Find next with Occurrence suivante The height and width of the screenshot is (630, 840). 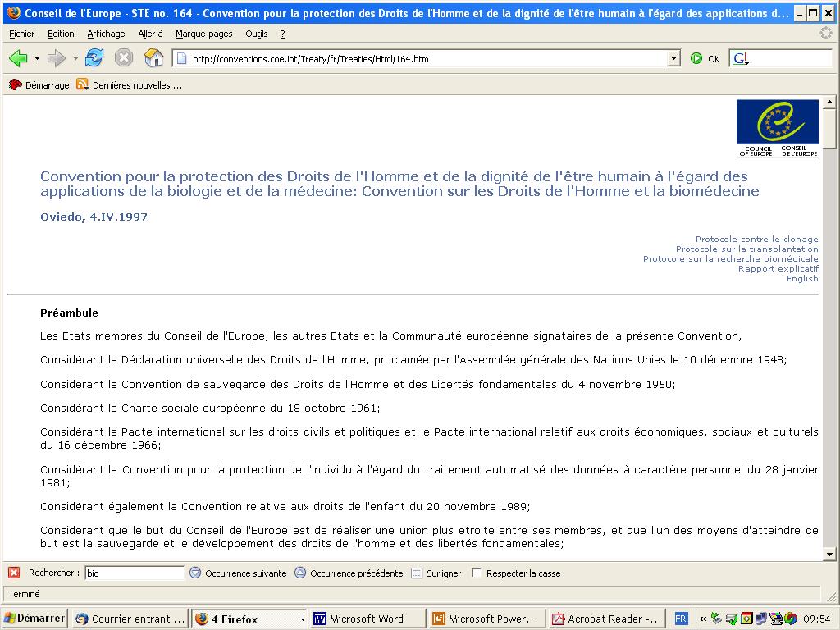coord(238,573)
